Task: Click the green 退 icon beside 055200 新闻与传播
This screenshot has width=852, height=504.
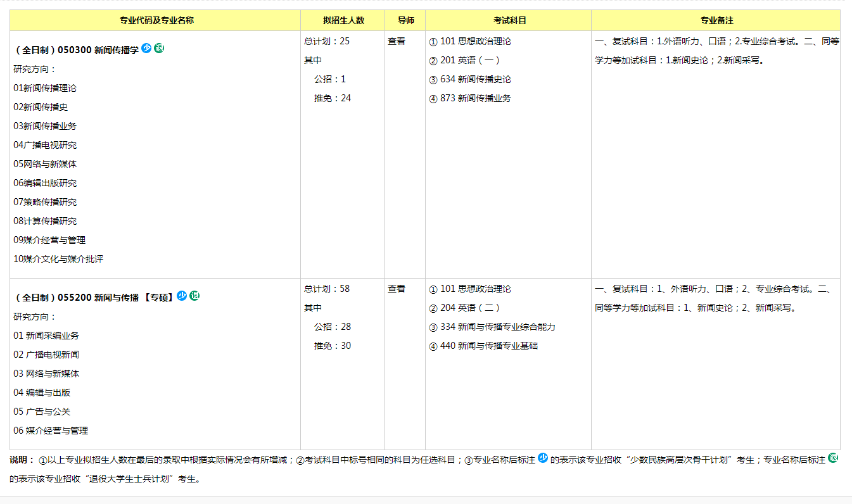Action: [x=194, y=296]
